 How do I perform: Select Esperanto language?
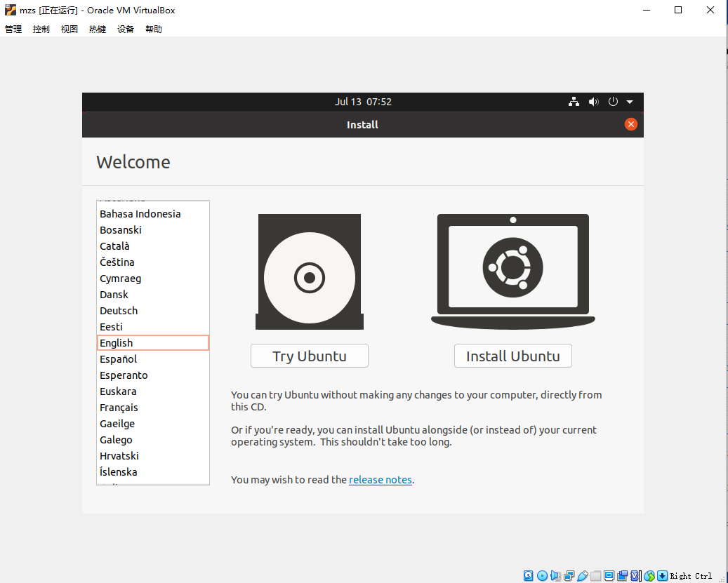(153, 375)
